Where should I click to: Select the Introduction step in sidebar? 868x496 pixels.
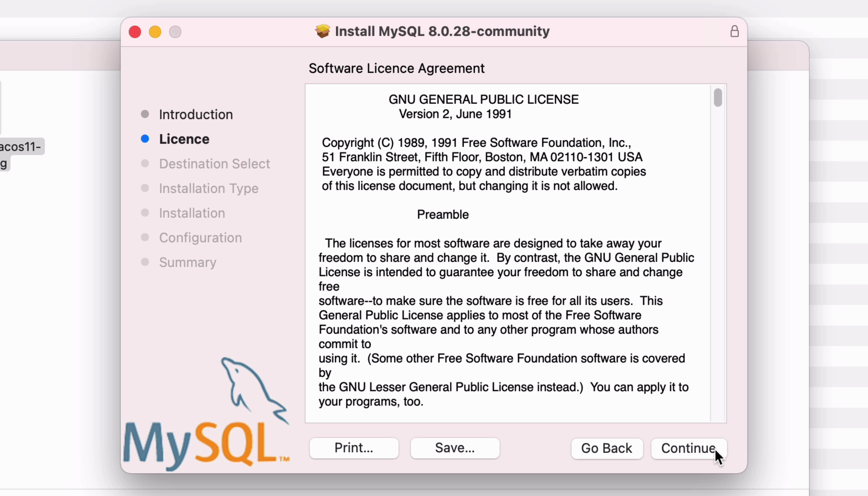[196, 115]
